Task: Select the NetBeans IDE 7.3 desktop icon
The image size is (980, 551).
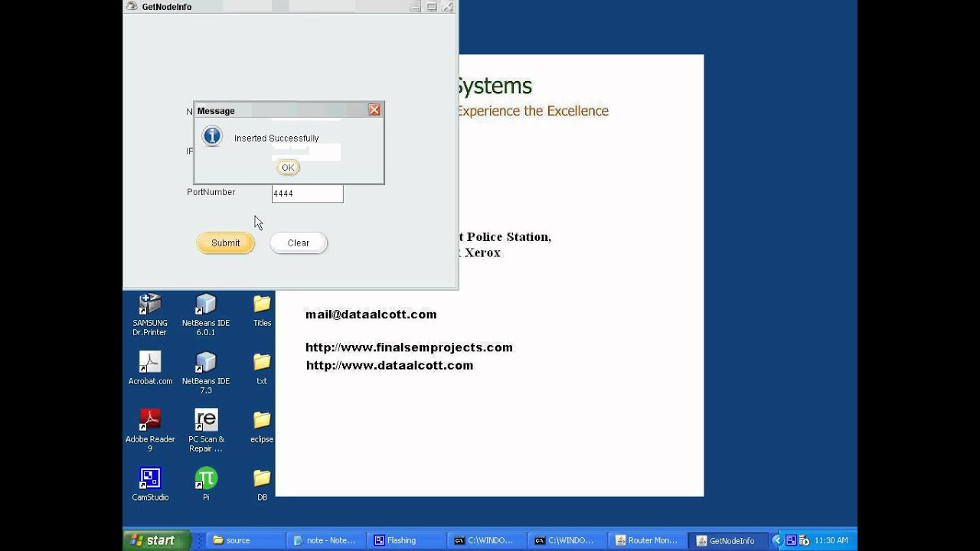Action: tap(206, 373)
